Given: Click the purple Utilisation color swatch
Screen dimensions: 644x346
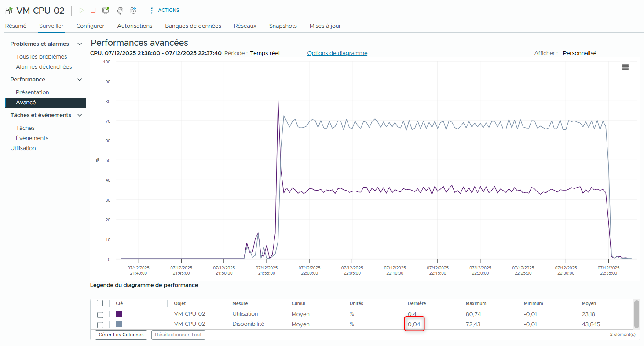Looking at the screenshot, I should coord(119,314).
